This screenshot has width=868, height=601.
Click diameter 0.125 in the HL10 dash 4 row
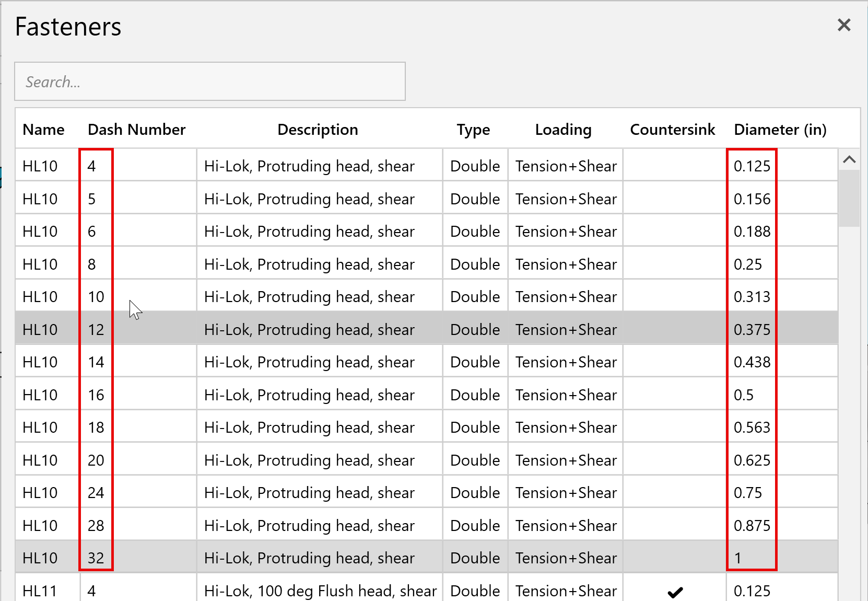[752, 166]
